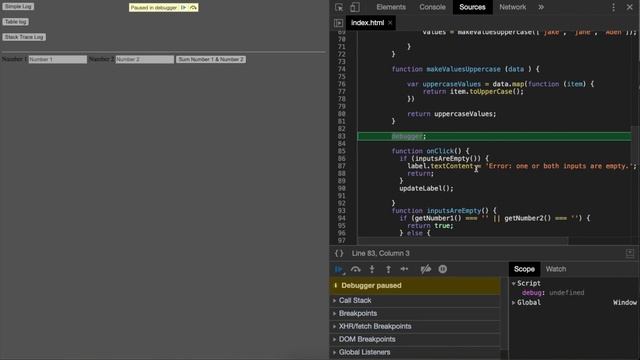The image size is (640, 360).
Task: Expand the Breakpoints section
Action: pos(415,313)
